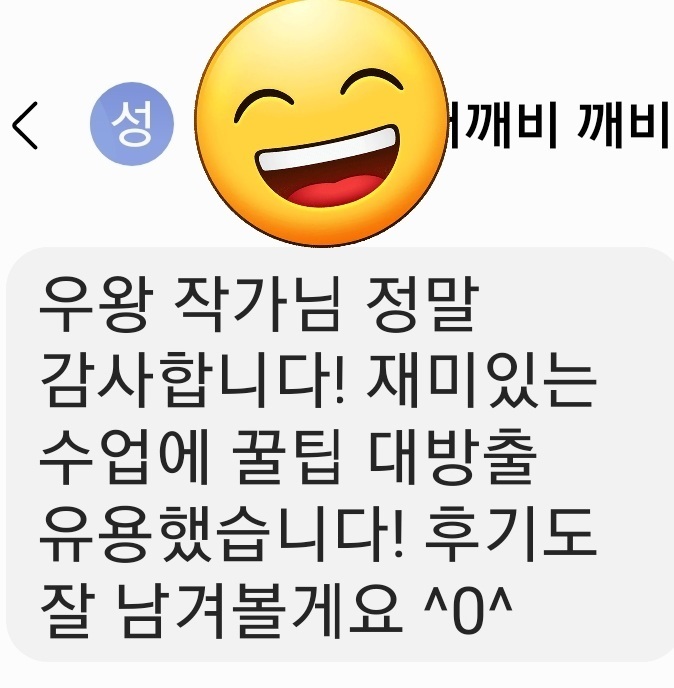This screenshot has width=674, height=688.
Task: Tap the word '대방출' in message
Action: coord(453,456)
